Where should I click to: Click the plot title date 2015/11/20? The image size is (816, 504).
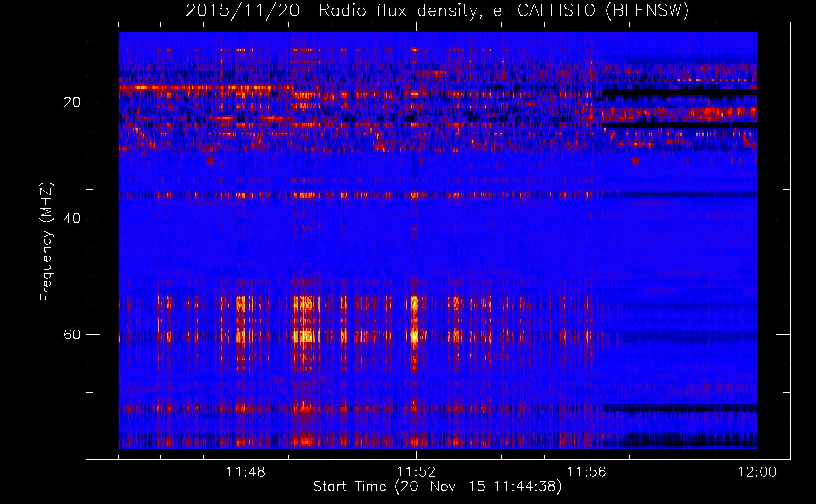pos(243,11)
